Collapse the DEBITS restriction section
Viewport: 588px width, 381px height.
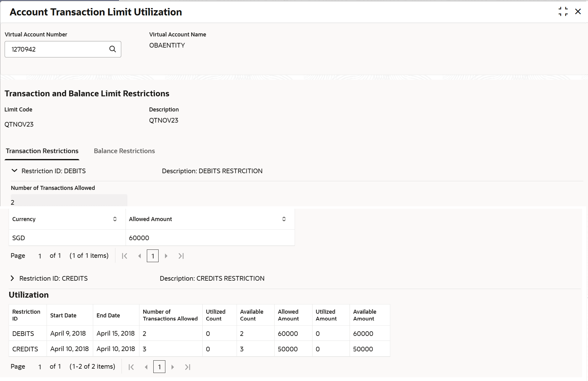coord(14,171)
